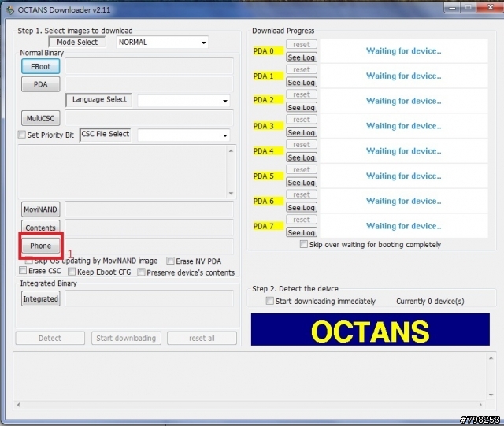This screenshot has height=426, width=504.
Task: Click CSC list box scroll down arrow
Action: (231, 193)
